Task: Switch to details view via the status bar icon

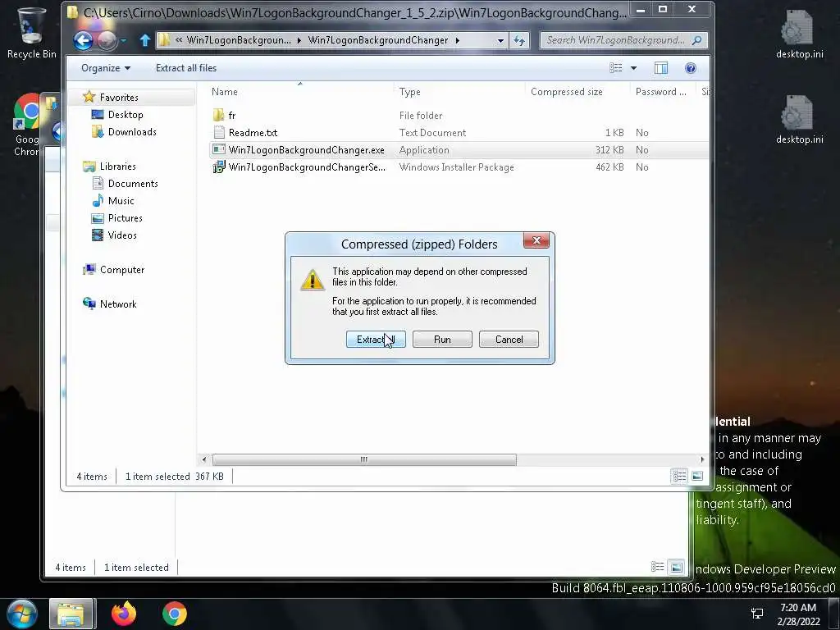Action: tap(679, 476)
